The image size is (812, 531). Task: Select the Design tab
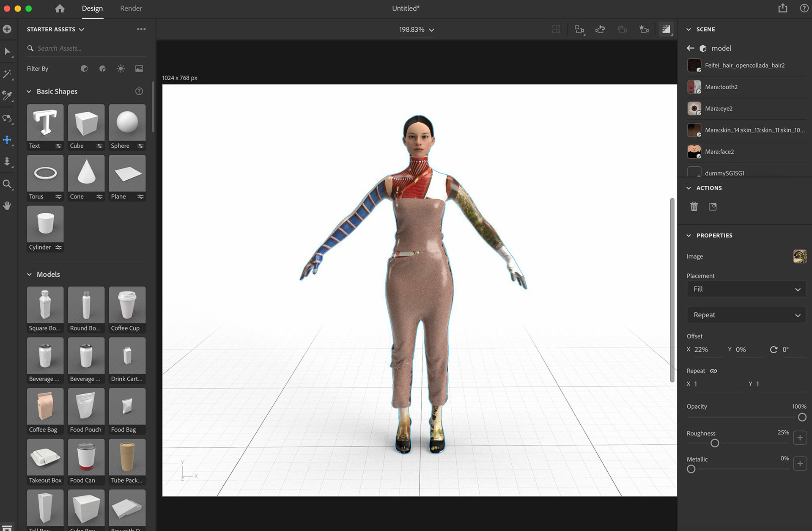pyautogui.click(x=92, y=8)
